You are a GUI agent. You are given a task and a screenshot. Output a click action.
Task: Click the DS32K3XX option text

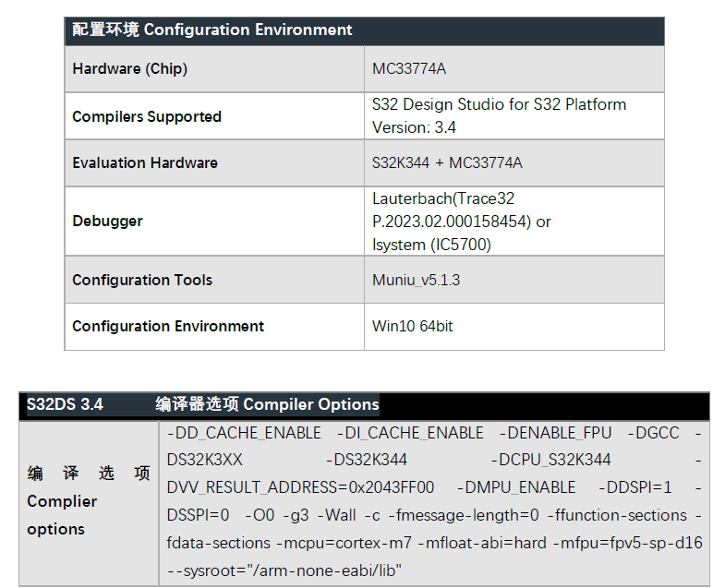click(204, 460)
